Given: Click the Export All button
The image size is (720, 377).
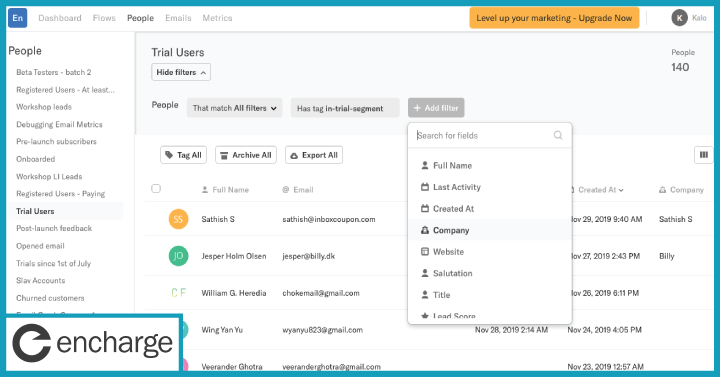Looking at the screenshot, I should (x=314, y=155).
